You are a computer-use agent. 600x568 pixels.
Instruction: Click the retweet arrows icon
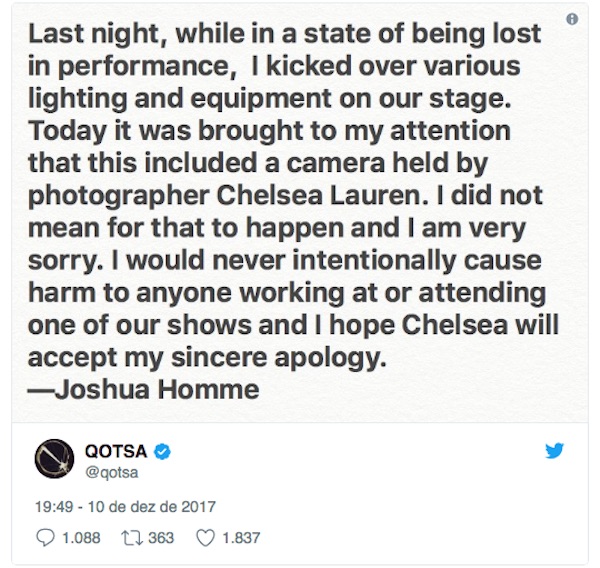tap(132, 538)
